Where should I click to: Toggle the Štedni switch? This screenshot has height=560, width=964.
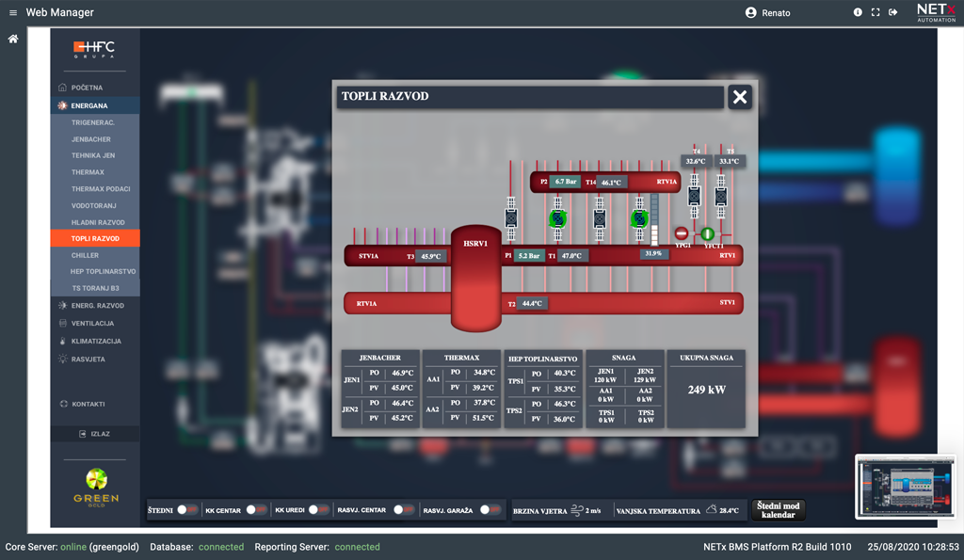tap(186, 510)
